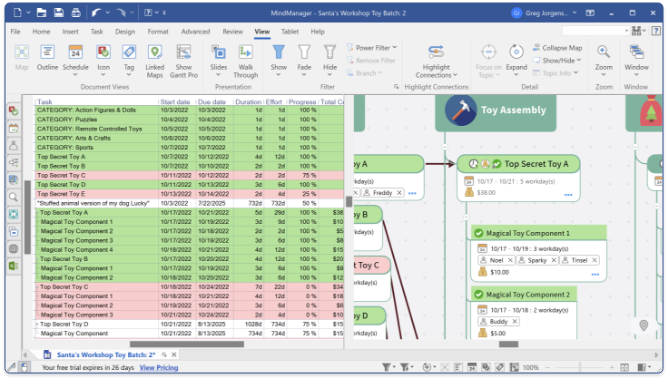Open the File menu
The width and height of the screenshot is (668, 380).
15,32
